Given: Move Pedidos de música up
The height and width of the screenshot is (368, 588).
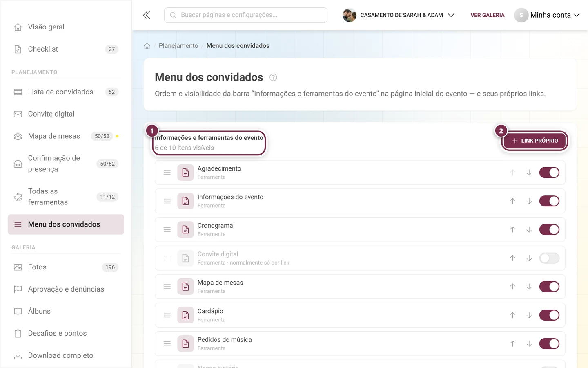Looking at the screenshot, I should click(512, 344).
